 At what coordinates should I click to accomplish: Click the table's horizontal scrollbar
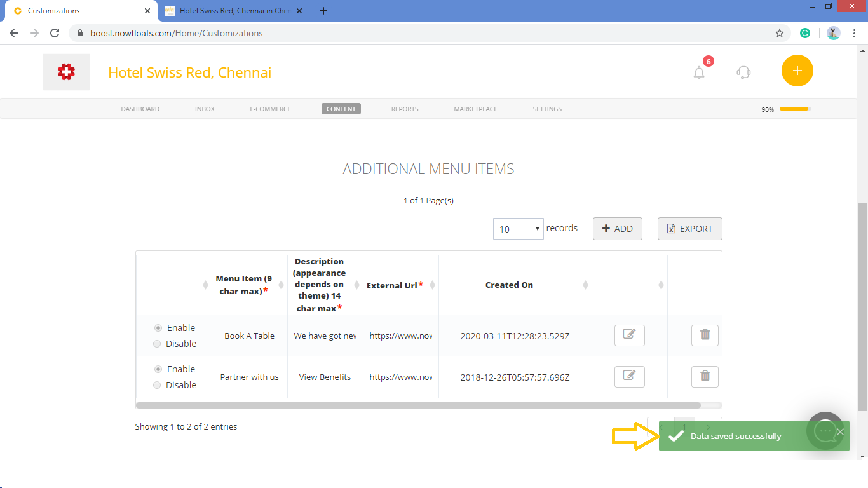[418, 405]
